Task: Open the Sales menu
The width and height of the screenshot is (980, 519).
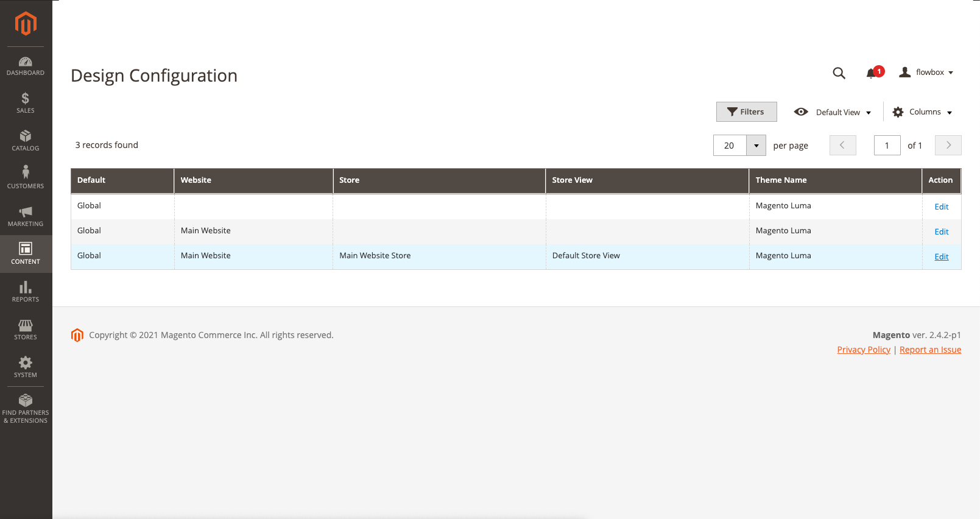Action: tap(26, 103)
